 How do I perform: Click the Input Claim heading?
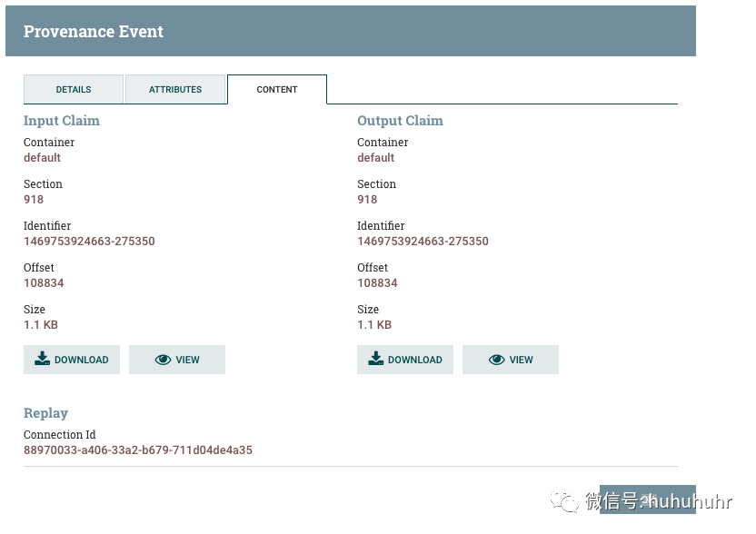click(62, 121)
